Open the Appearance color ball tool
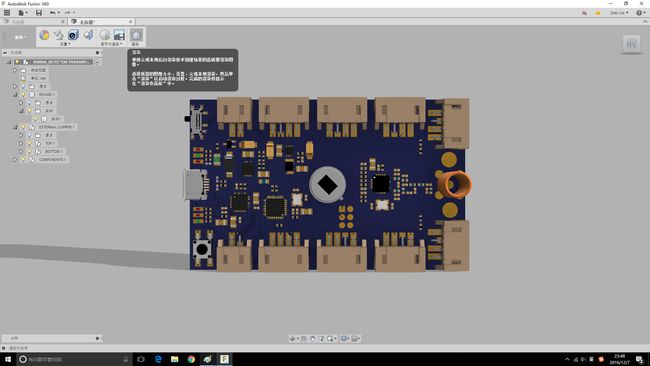 (x=44, y=35)
